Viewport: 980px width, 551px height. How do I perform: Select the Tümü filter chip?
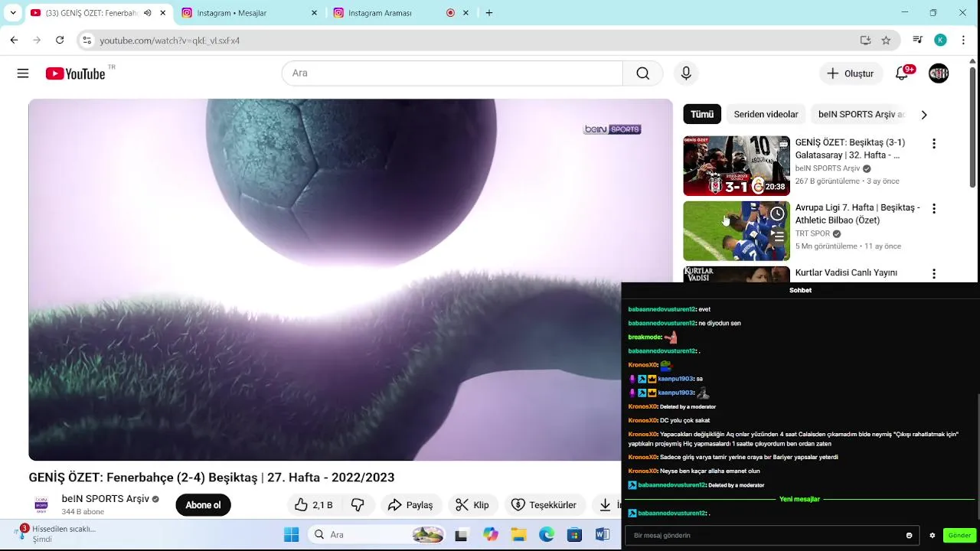(x=702, y=115)
